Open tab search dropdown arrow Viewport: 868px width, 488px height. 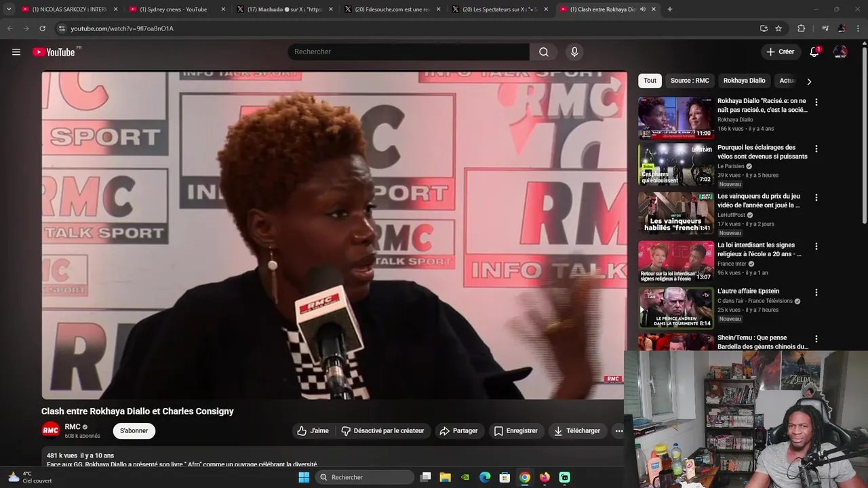coord(8,9)
